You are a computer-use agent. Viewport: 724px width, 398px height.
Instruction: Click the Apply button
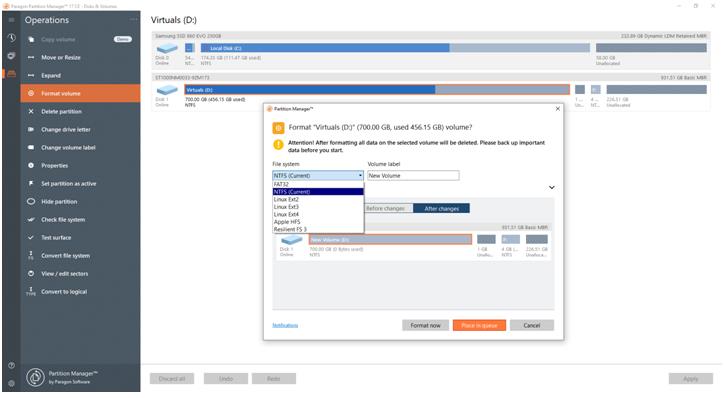coord(690,379)
